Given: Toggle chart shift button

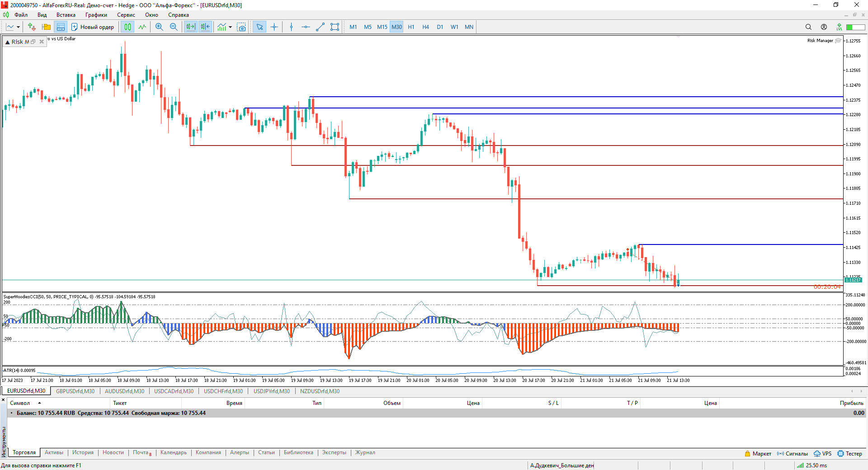Looking at the screenshot, I should click(205, 27).
